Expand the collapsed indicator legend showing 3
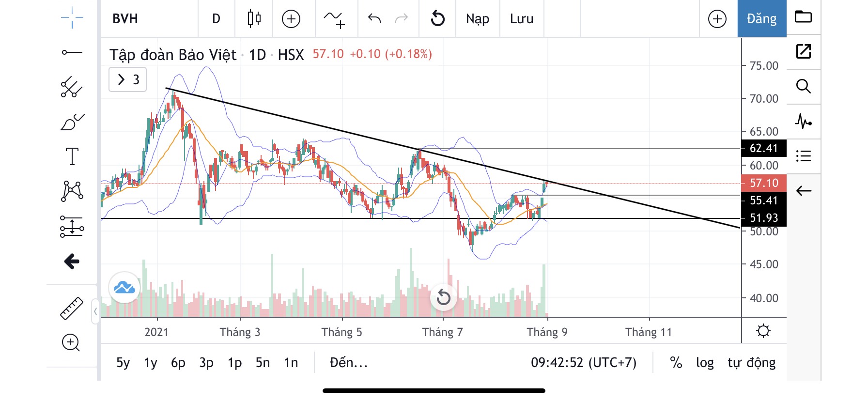The image size is (868, 401). coord(127,79)
